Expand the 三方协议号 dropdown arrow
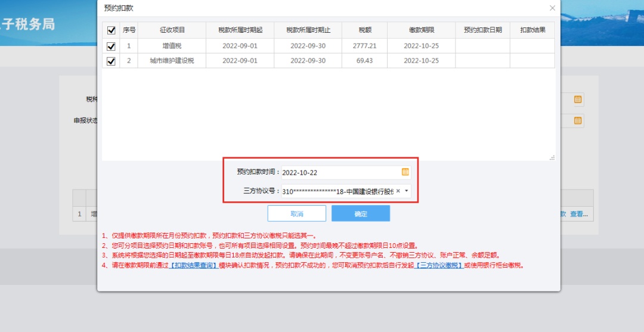The width and height of the screenshot is (644, 332). [x=407, y=191]
